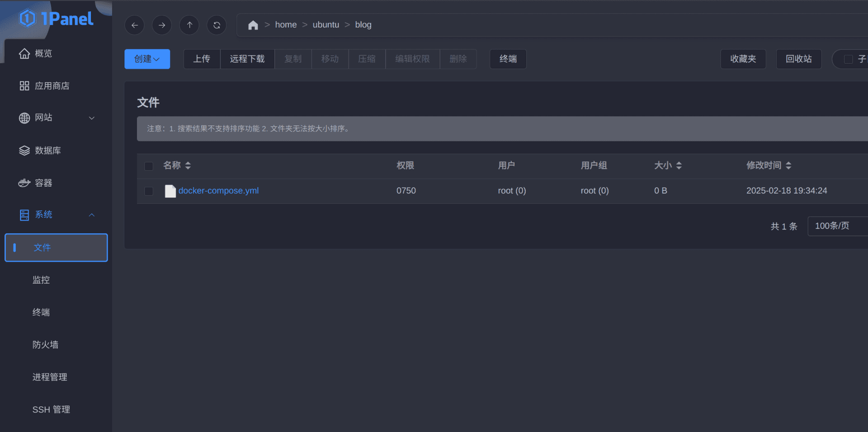
Task: Click the forward arrow navigation icon
Action: click(162, 25)
